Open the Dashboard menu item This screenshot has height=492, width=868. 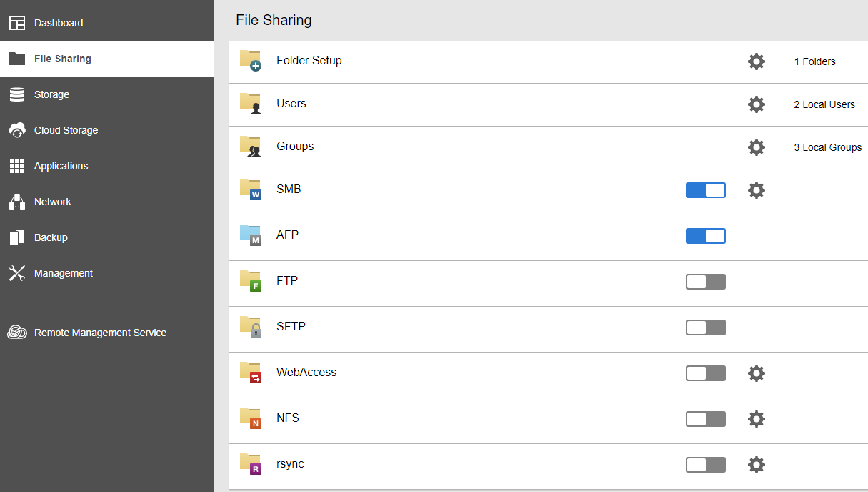point(59,23)
